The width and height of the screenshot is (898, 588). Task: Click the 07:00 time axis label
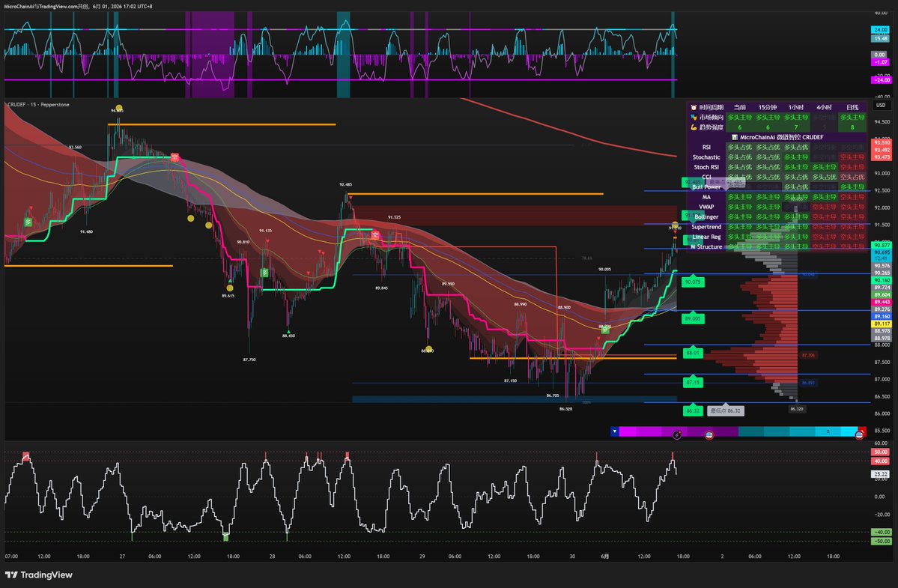coord(11,556)
